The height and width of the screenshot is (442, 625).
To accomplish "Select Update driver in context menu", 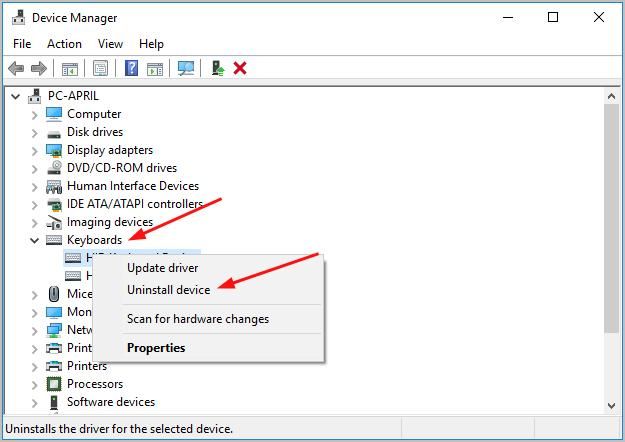I will click(x=162, y=268).
